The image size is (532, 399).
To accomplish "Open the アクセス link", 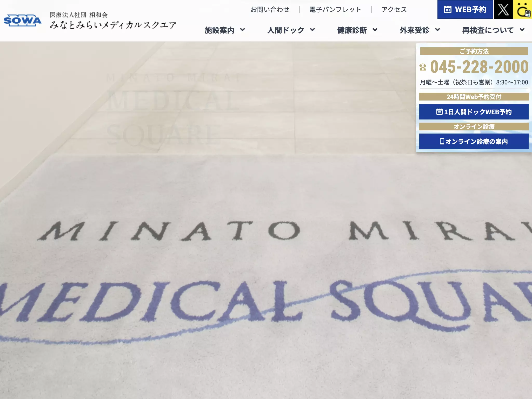I will (394, 10).
